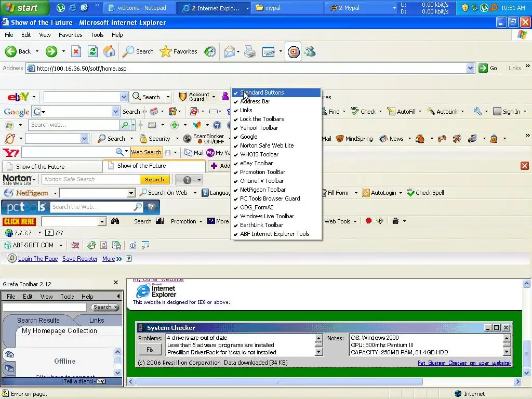The width and height of the screenshot is (532, 399).
Task: Click the MindSpring toolbar button
Action: coord(354,139)
